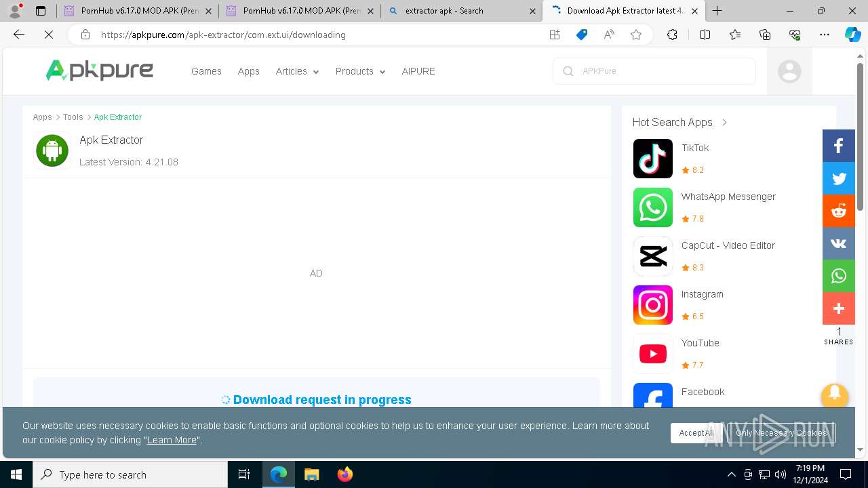Choose Only Necessary Cookies button
This screenshot has width=868, height=488.
point(781,433)
